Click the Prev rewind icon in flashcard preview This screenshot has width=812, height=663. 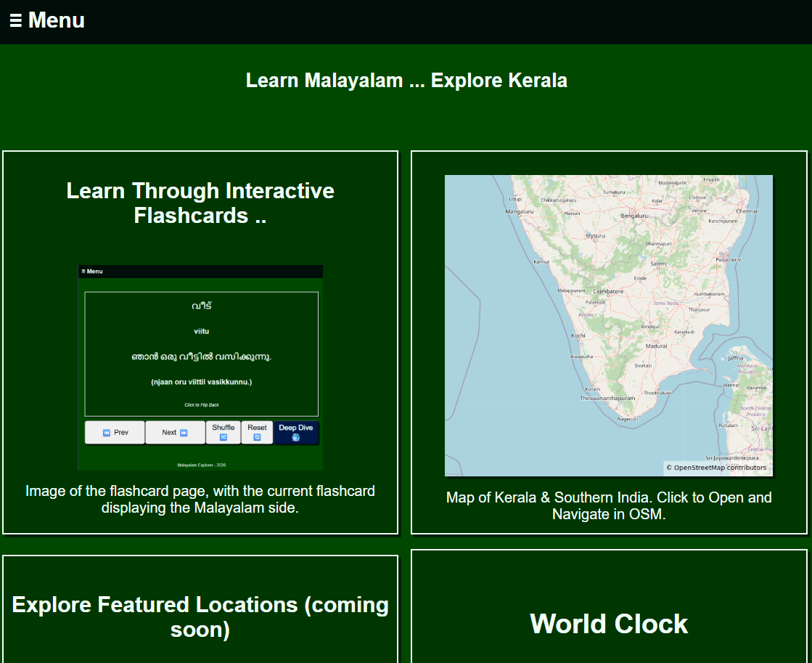point(107,433)
